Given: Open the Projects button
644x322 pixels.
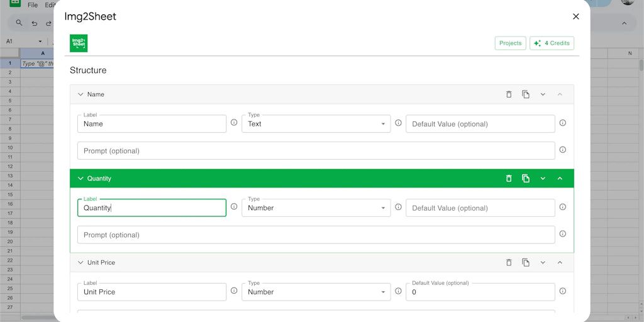Looking at the screenshot, I should point(510,43).
